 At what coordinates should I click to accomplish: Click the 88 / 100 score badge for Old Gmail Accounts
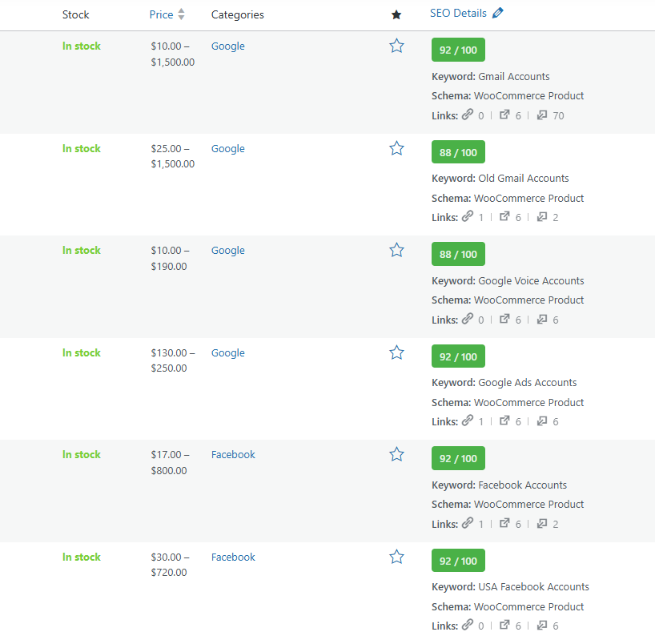pyautogui.click(x=458, y=152)
